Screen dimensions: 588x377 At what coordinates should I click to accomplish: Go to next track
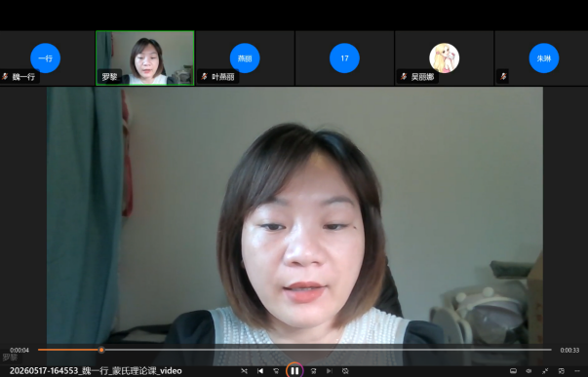coord(330,371)
